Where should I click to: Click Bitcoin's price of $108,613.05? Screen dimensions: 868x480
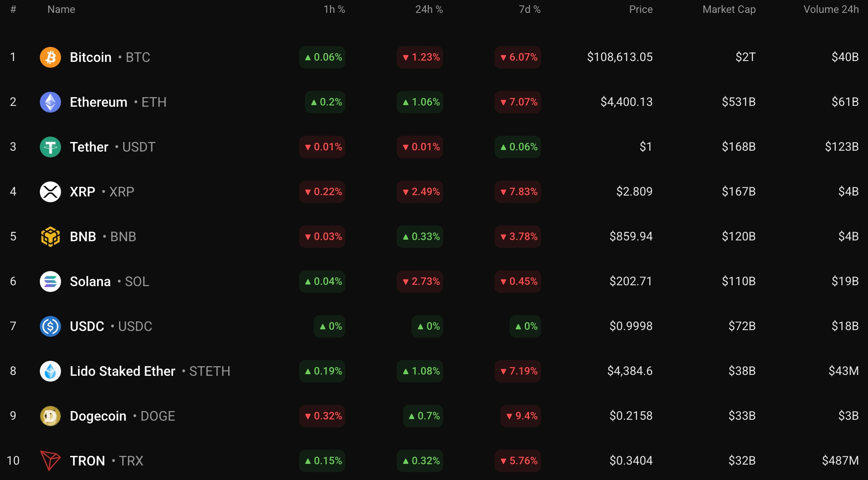pos(619,57)
